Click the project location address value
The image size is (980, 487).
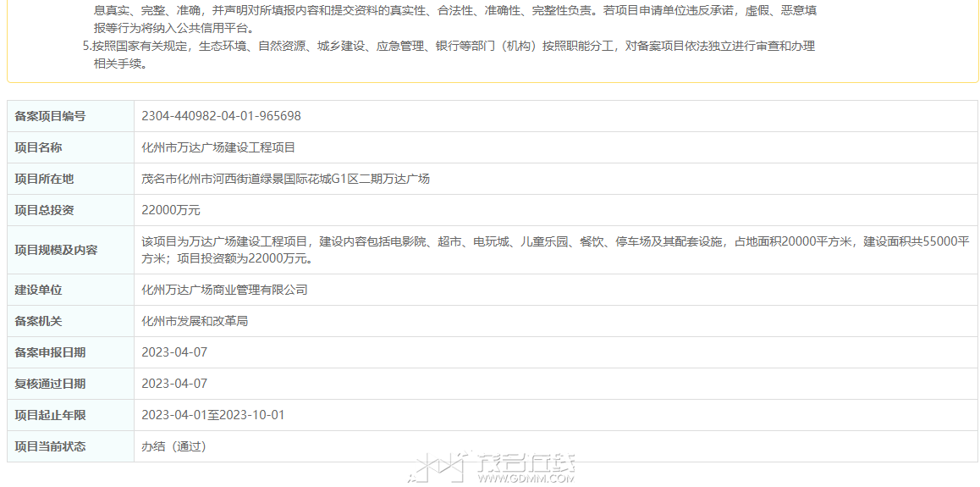point(285,179)
